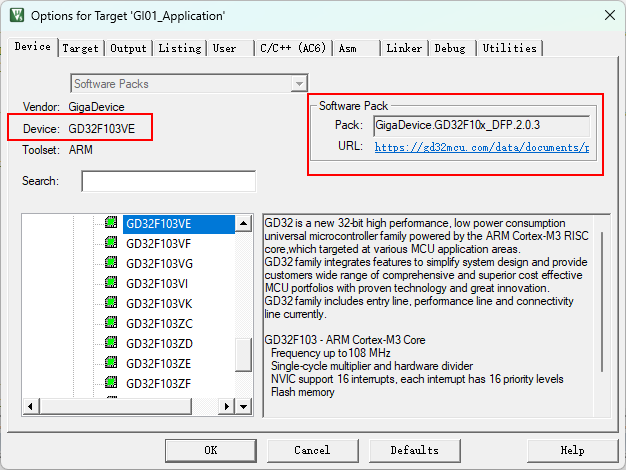The width and height of the screenshot is (626, 470).
Task: Click the Cancel button
Action: [x=312, y=450]
